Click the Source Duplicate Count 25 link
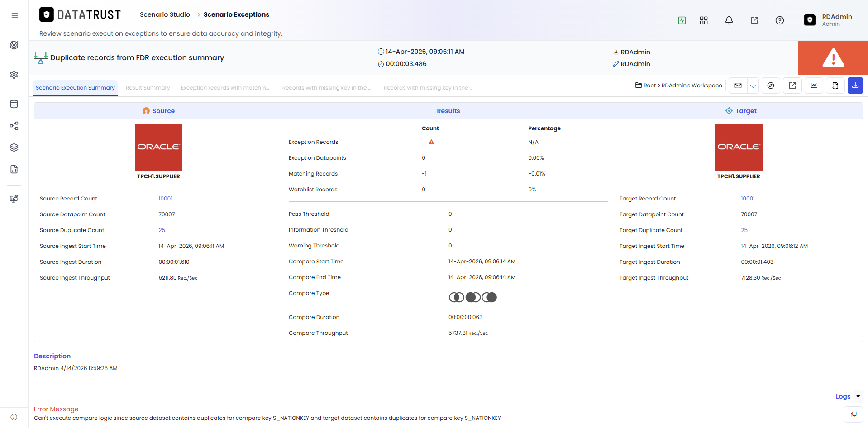This screenshot has width=868, height=428. point(162,230)
